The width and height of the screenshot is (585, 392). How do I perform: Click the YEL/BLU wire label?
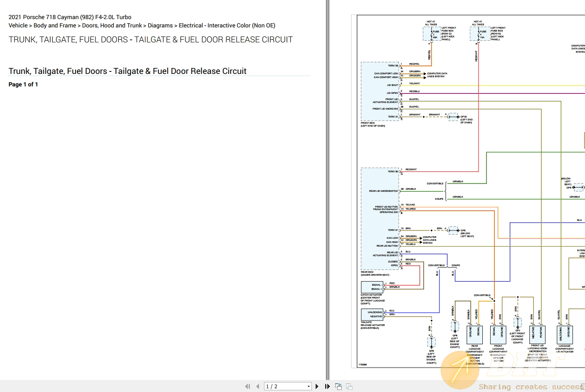(x=411, y=244)
